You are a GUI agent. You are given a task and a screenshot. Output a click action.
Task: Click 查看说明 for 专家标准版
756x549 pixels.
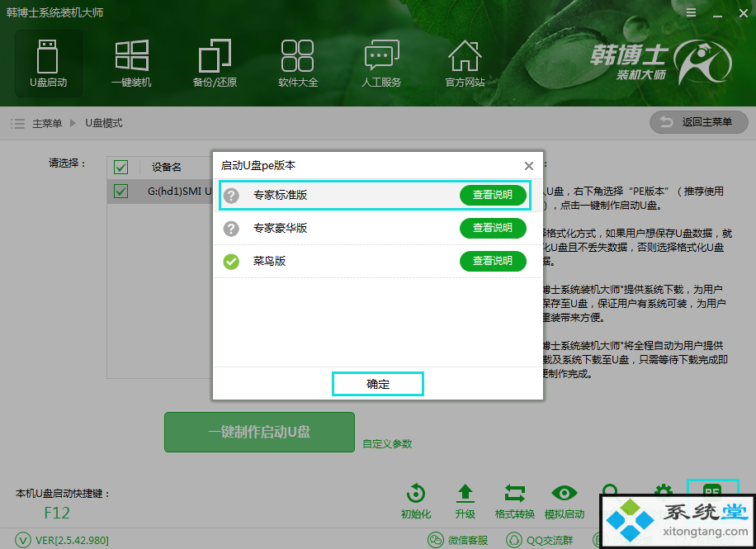(493, 195)
